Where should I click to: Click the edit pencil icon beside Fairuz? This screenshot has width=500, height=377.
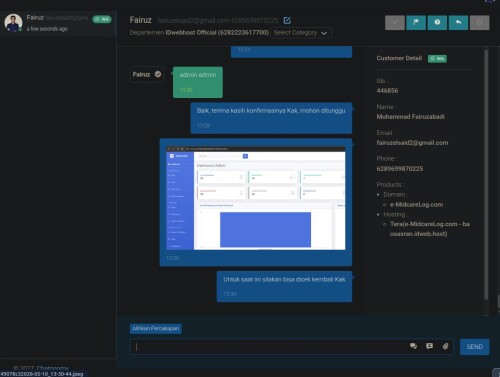(287, 21)
